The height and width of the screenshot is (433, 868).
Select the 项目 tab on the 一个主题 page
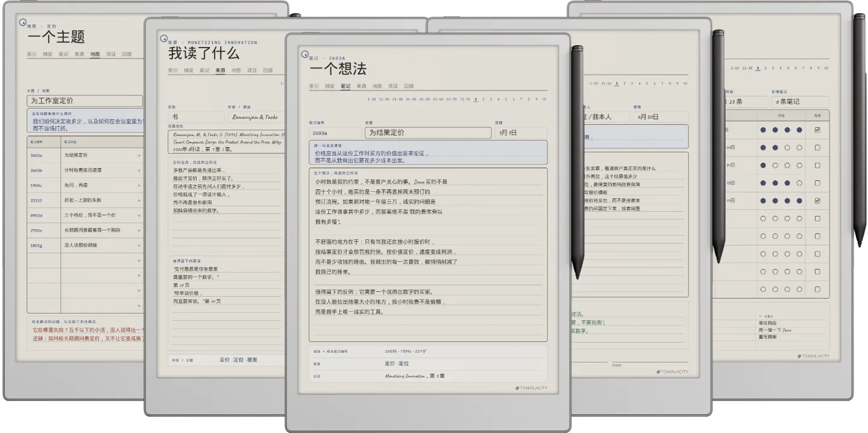pyautogui.click(x=111, y=54)
